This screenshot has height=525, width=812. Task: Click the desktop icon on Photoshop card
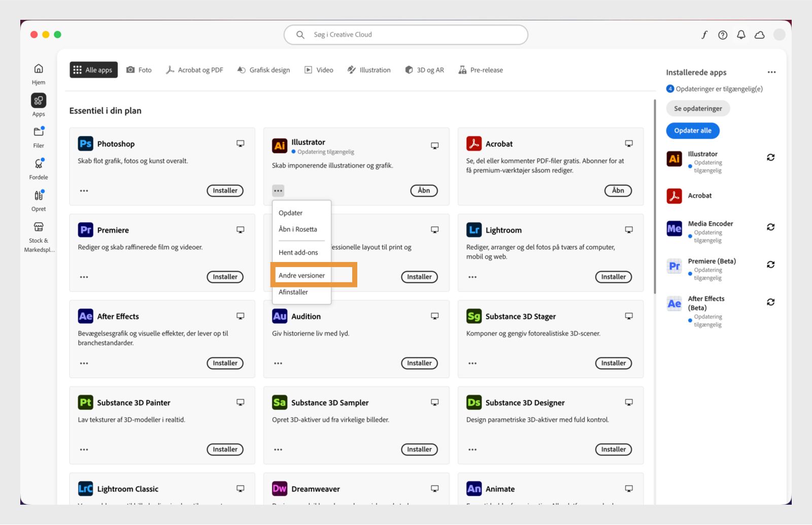pos(241,144)
